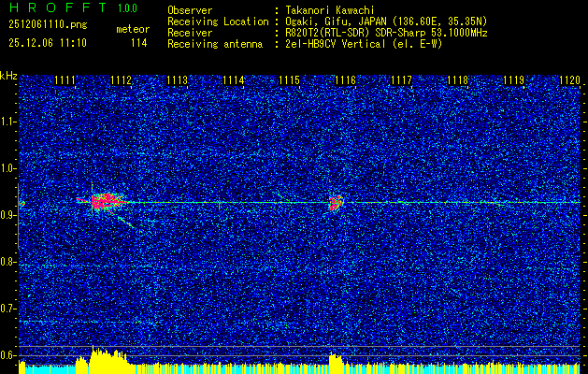Click the diagonal green trail below the first echo

(x=125, y=222)
